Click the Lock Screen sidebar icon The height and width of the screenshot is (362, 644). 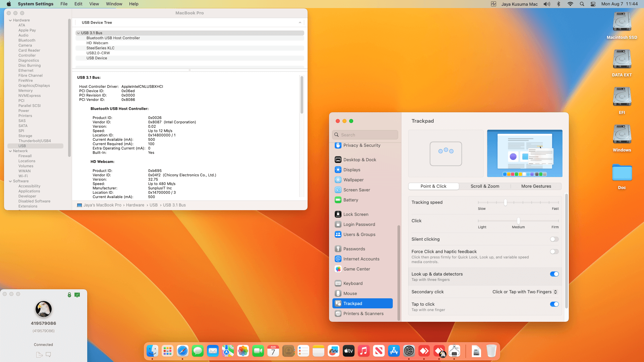338,214
